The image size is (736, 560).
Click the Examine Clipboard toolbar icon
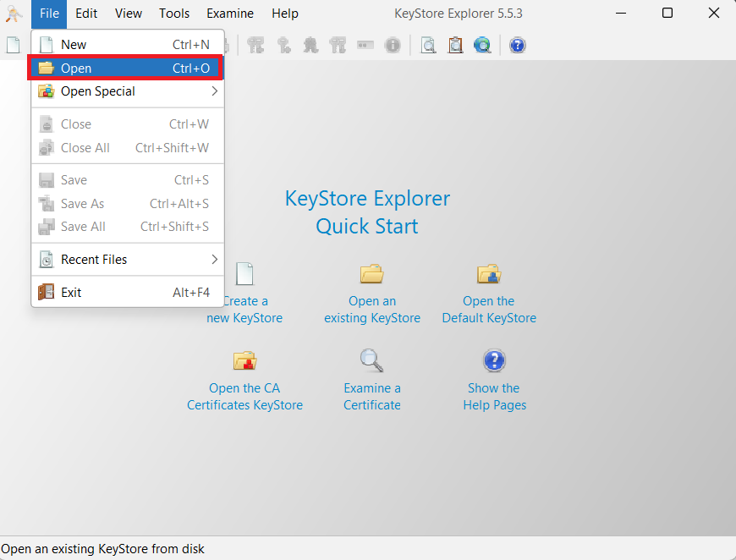[456, 45]
